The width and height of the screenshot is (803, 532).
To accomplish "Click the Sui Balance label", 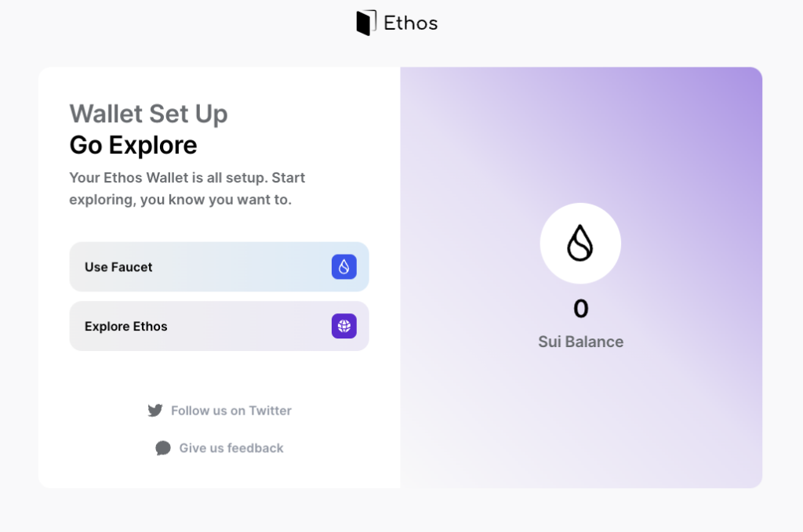I will coord(580,342).
